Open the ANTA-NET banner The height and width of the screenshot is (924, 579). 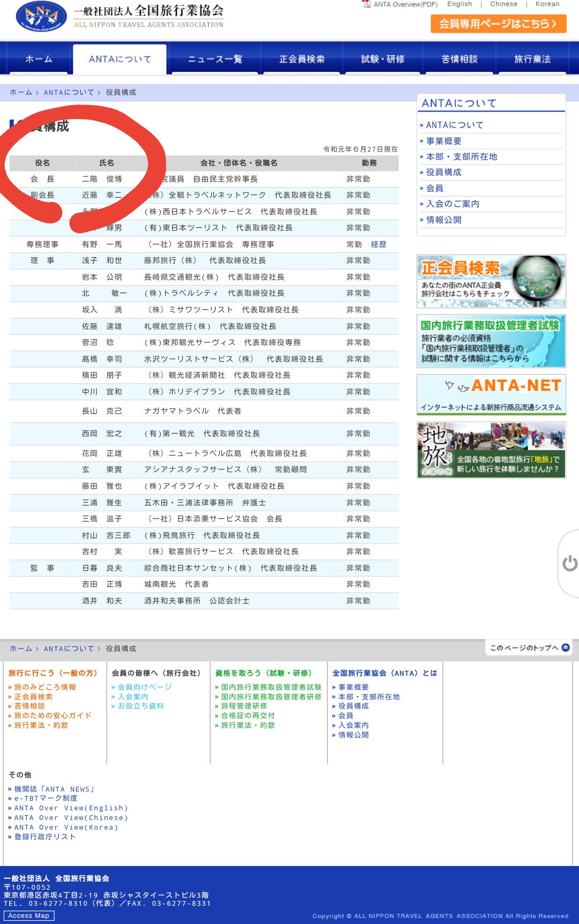pyautogui.click(x=491, y=394)
